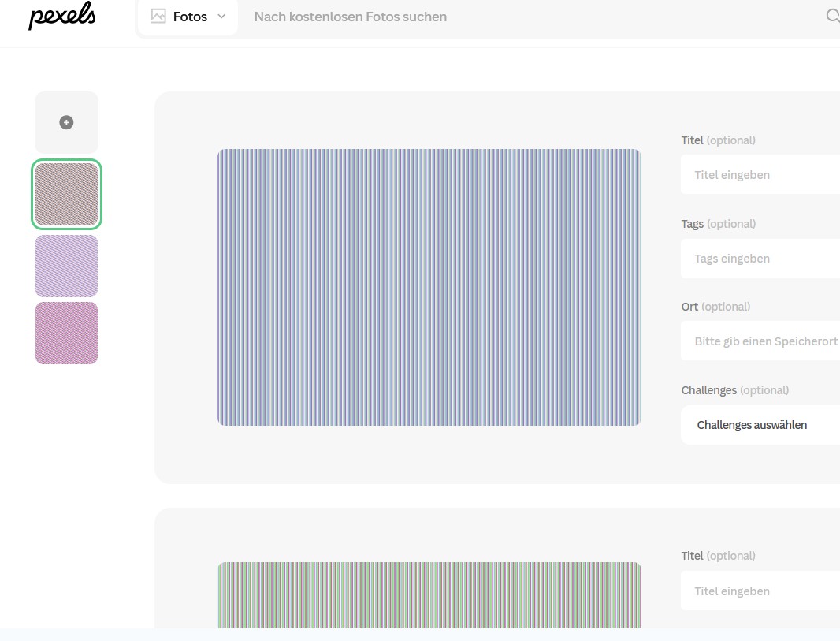Screen dimensions: 840x641
Task: Select the light purple striped upload thumbnail
Action: 66,266
